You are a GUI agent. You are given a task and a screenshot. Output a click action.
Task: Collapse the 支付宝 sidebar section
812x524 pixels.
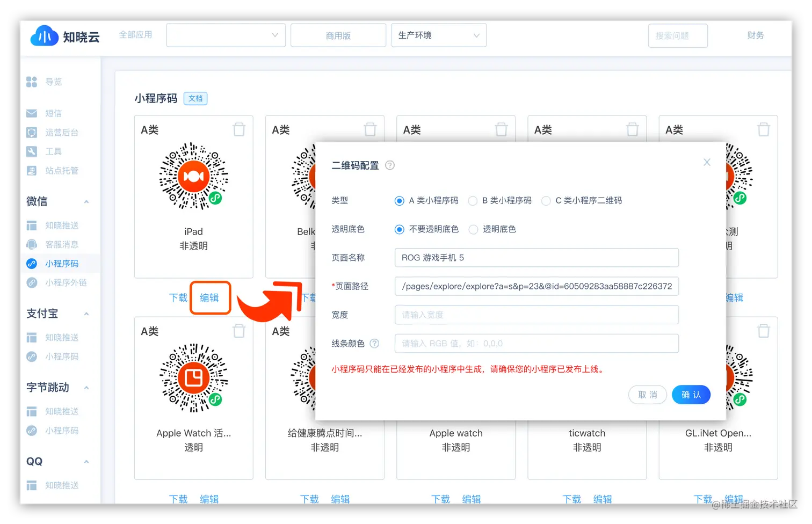tap(86, 314)
